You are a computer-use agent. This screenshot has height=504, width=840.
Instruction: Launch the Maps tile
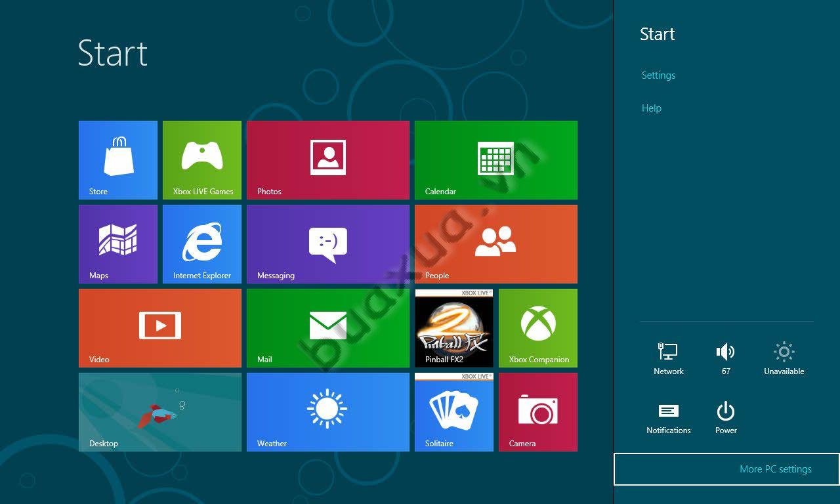coord(118,244)
